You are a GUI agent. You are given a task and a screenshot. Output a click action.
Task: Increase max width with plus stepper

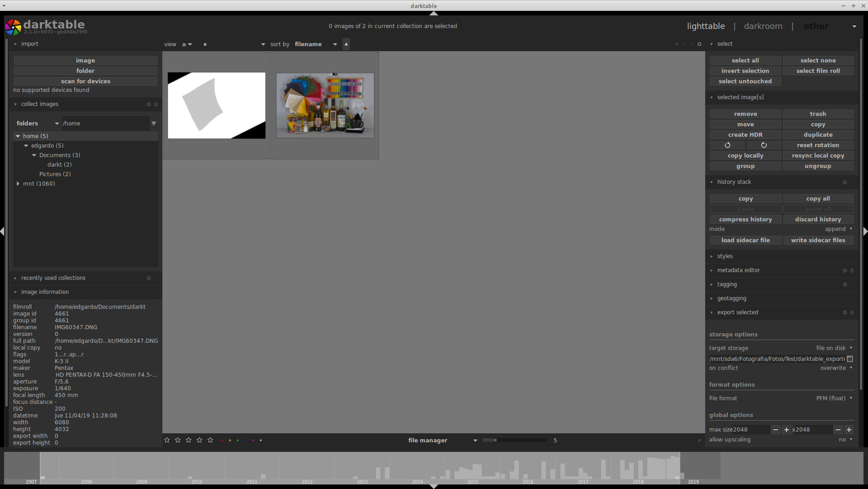click(786, 430)
